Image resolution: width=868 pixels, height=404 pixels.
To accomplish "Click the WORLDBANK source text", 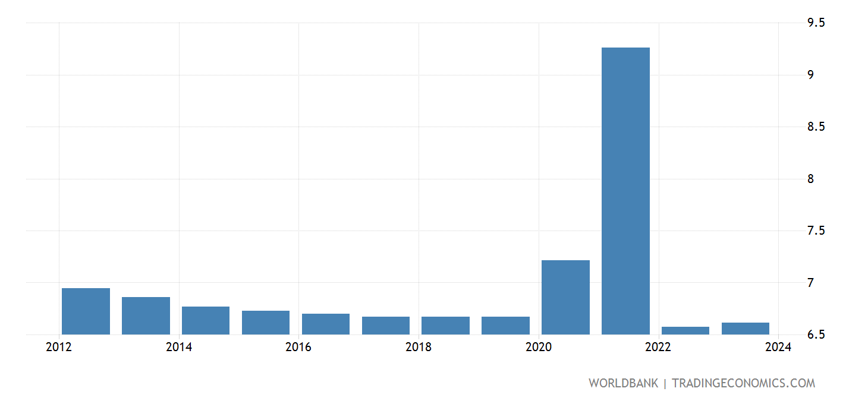I will (623, 383).
